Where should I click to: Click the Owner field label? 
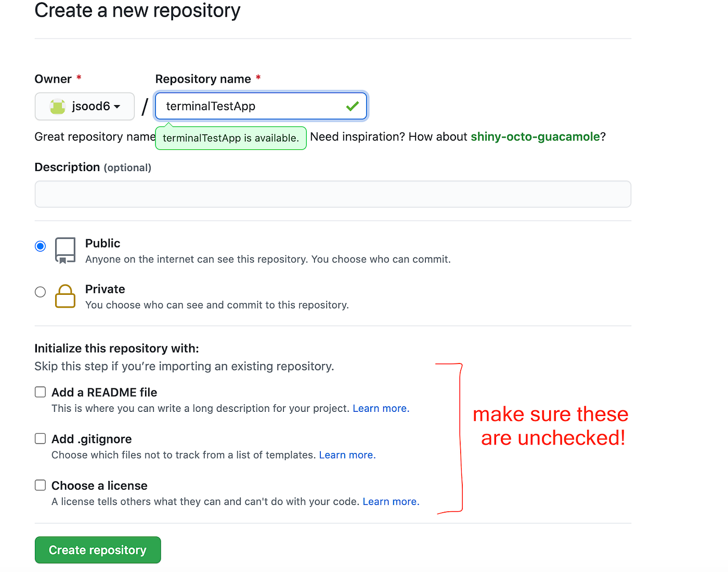54,79
